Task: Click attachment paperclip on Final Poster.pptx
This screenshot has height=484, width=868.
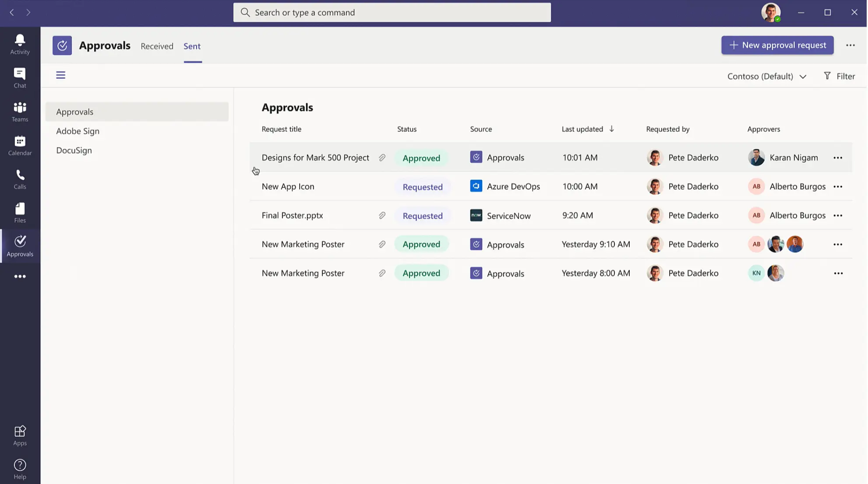Action: coord(382,215)
